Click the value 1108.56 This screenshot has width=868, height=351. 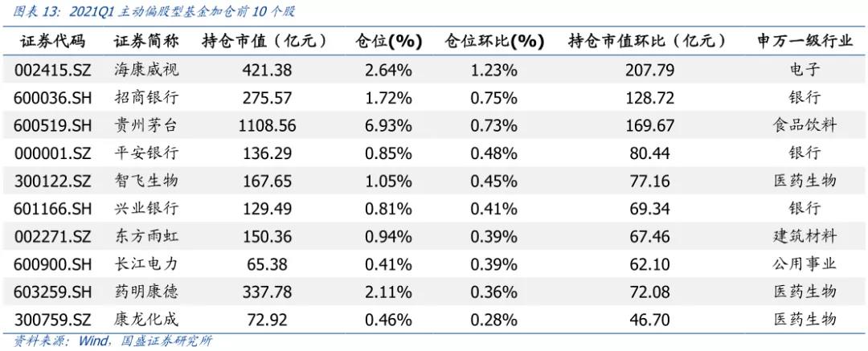(268, 125)
